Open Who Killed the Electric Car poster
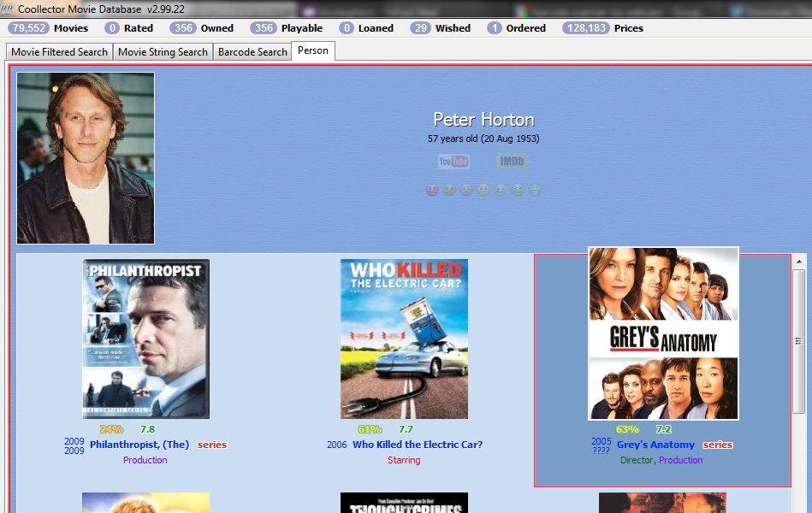The width and height of the screenshot is (812, 513). [x=404, y=339]
